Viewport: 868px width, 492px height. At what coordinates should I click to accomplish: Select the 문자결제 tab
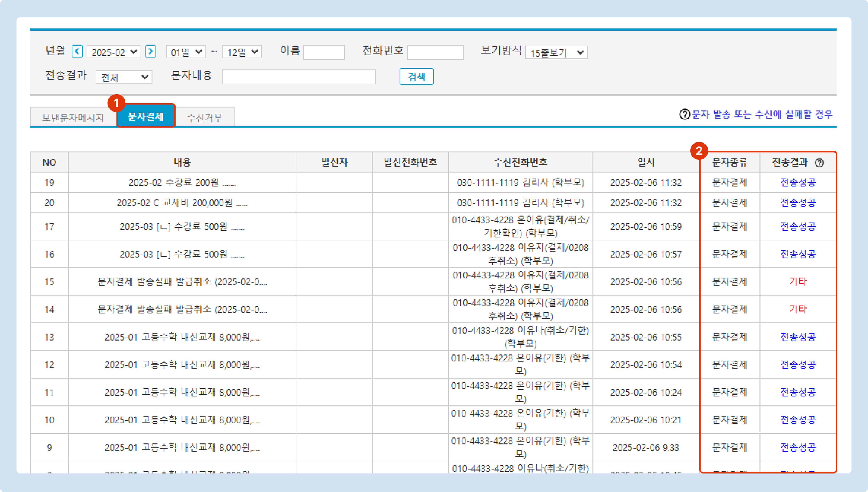146,117
